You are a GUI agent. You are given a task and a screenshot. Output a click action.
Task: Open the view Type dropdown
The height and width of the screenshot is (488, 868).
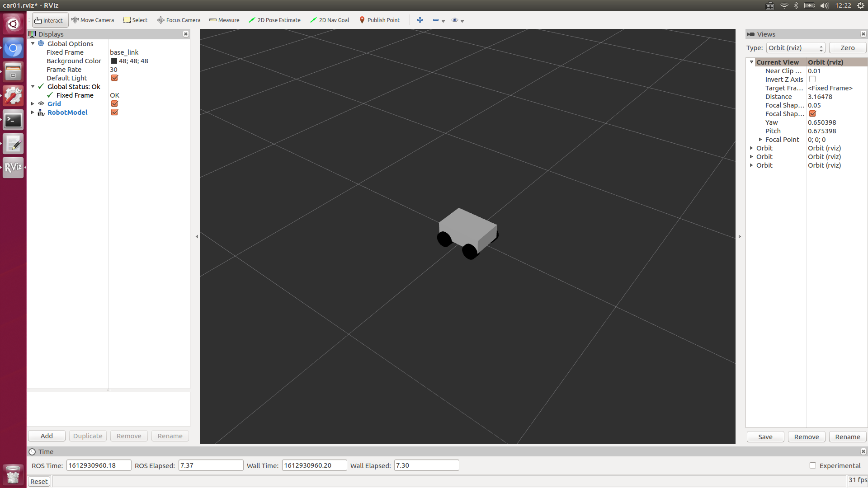point(795,48)
